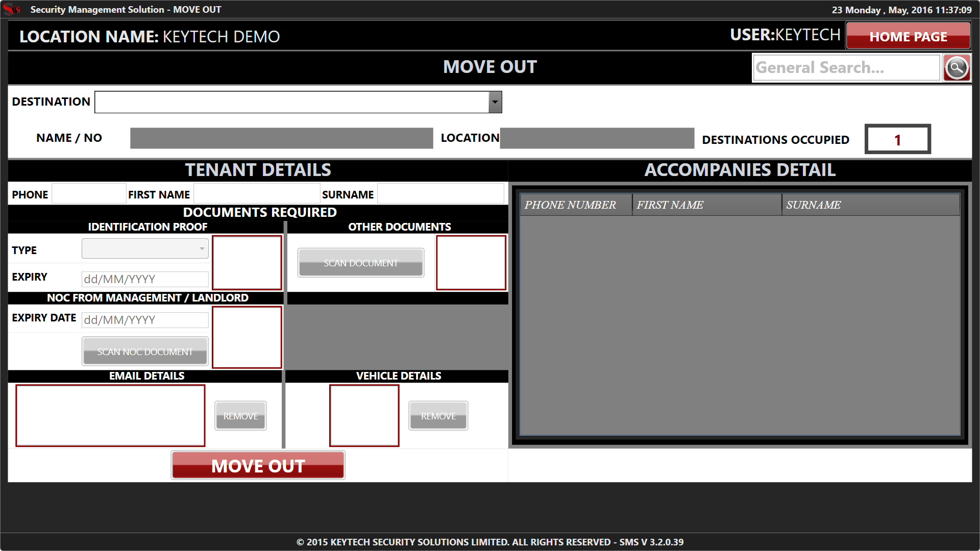Click the SURNAME input field
Screen dimensions: 980x551
click(440, 194)
